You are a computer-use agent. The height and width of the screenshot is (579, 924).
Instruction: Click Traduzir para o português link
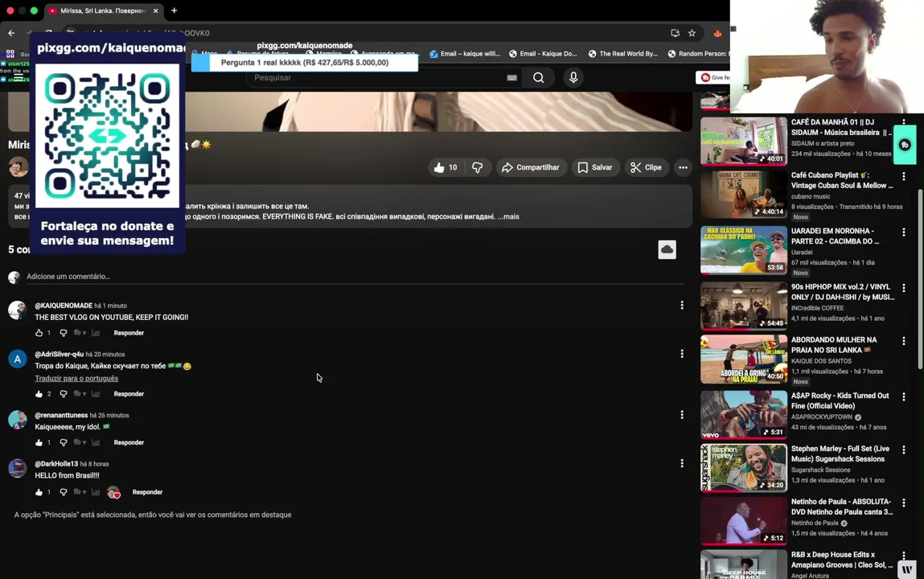(76, 378)
